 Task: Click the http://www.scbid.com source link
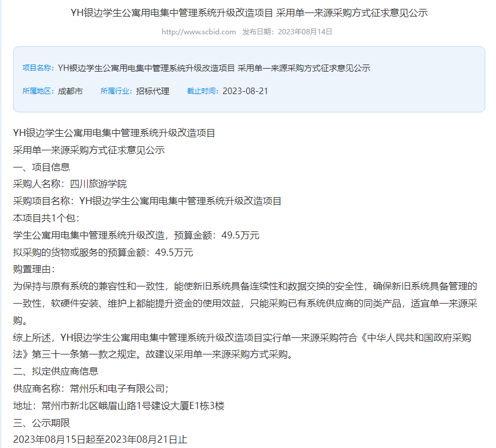coord(199,31)
